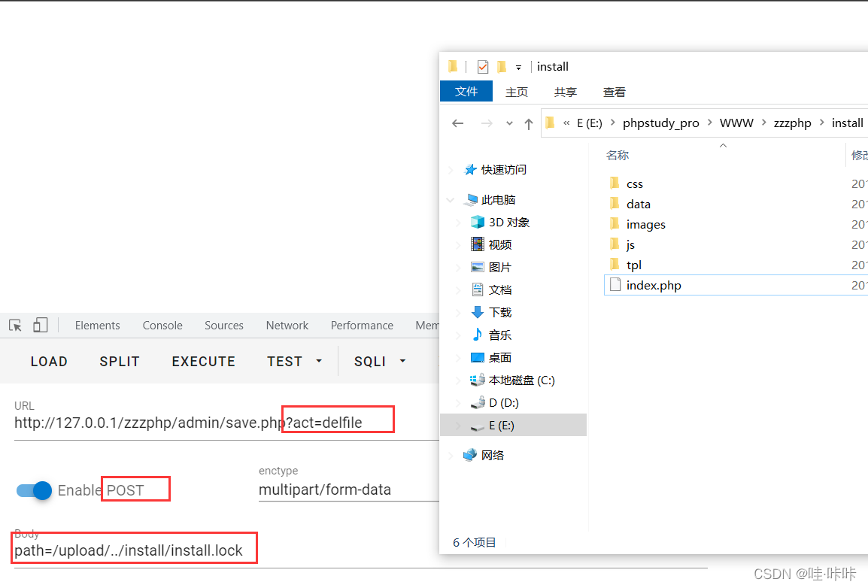Screen dimensions: 868x588
Task: Select the index.php file icon
Action: coord(615,285)
